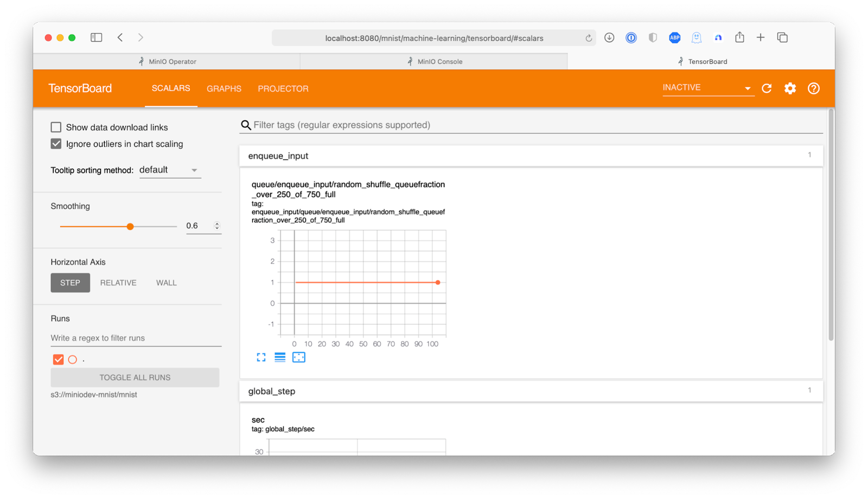Click the TensorBoard reload data icon
This screenshot has height=499, width=868.
pyautogui.click(x=767, y=88)
